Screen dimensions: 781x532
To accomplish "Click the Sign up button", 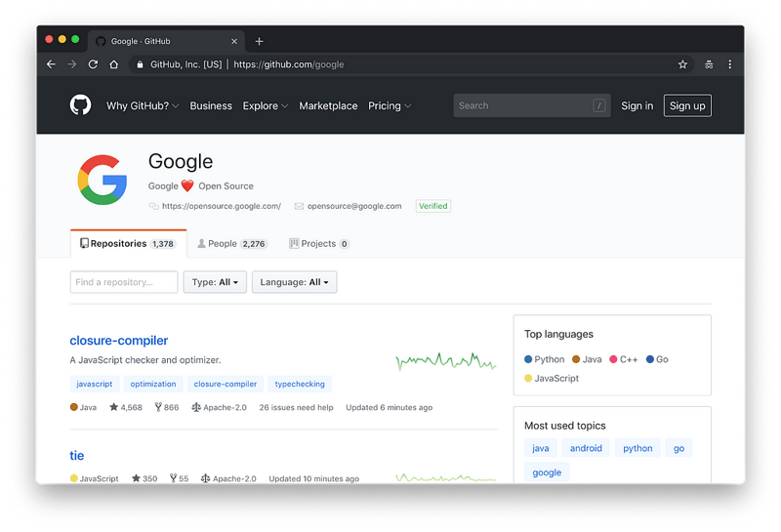I will [x=687, y=105].
